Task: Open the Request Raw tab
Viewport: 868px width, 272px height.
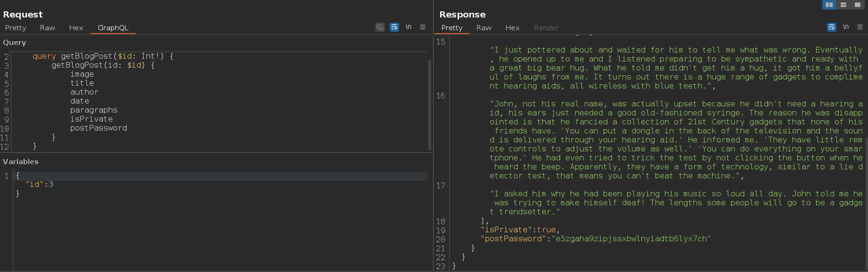Action: [x=47, y=28]
